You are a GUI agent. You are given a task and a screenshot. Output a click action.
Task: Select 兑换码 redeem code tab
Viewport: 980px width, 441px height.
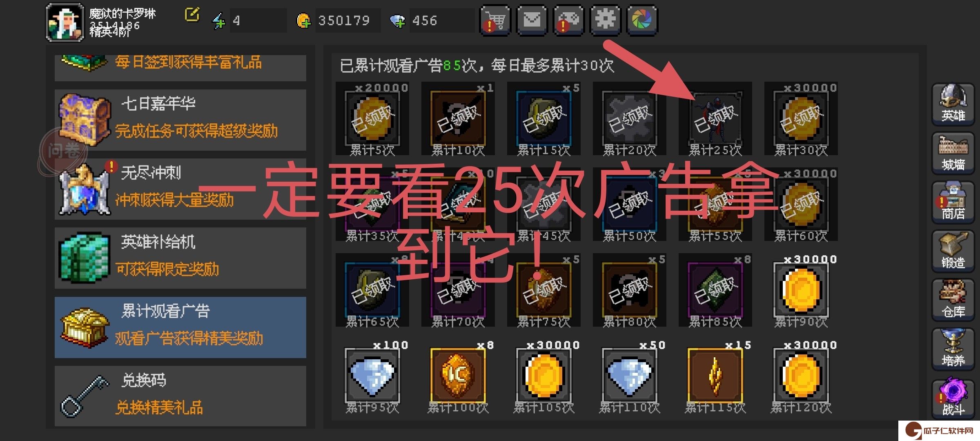pos(180,396)
